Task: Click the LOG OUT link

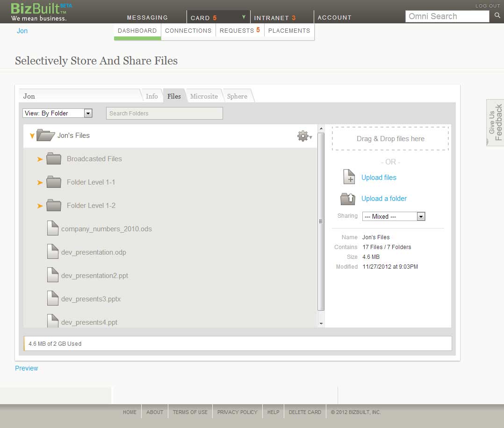Action: click(488, 6)
